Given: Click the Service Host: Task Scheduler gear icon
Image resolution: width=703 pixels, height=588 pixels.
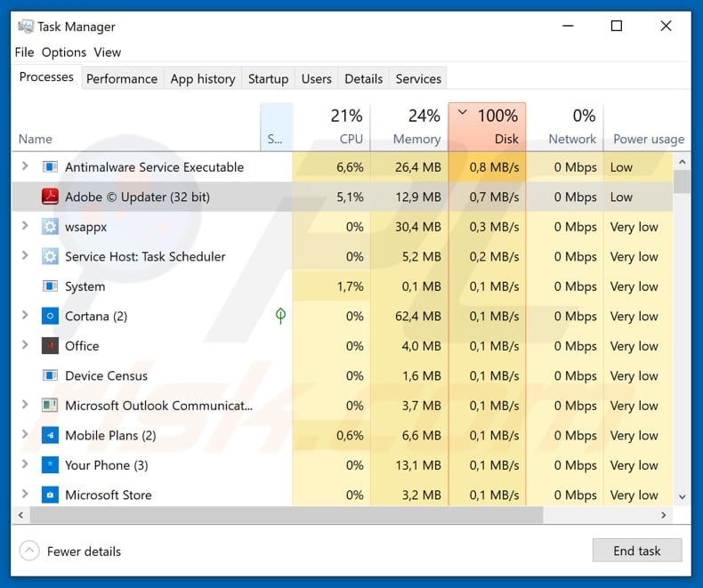Looking at the screenshot, I should point(50,256).
